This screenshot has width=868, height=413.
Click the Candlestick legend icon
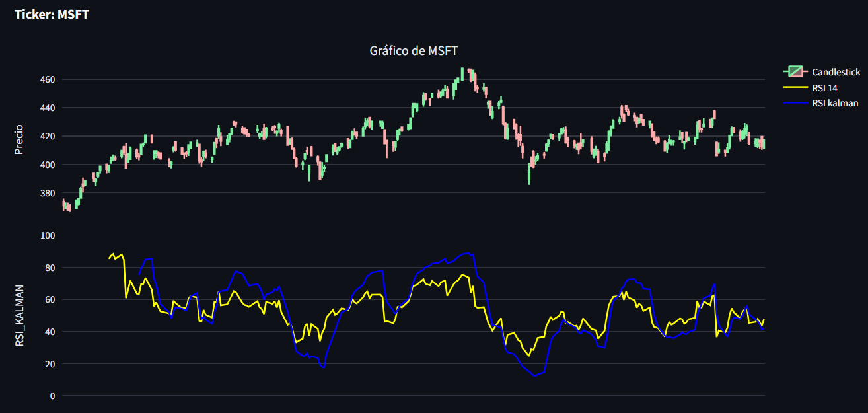tap(795, 71)
